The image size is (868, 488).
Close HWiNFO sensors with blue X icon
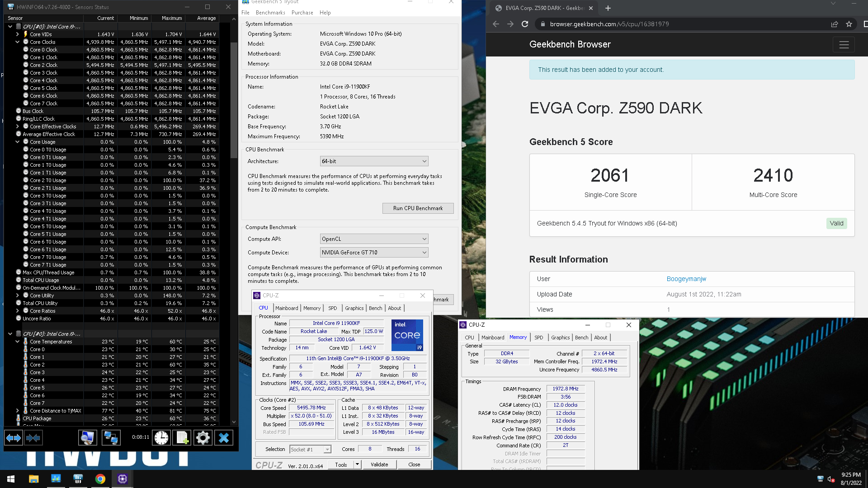[x=224, y=437]
